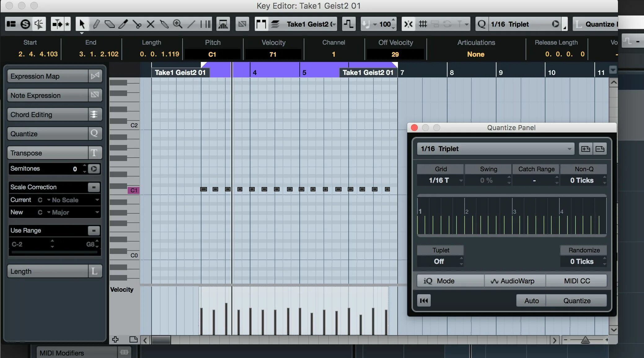Click the Remove Preset icon in Quantize Panel

pyautogui.click(x=600, y=149)
